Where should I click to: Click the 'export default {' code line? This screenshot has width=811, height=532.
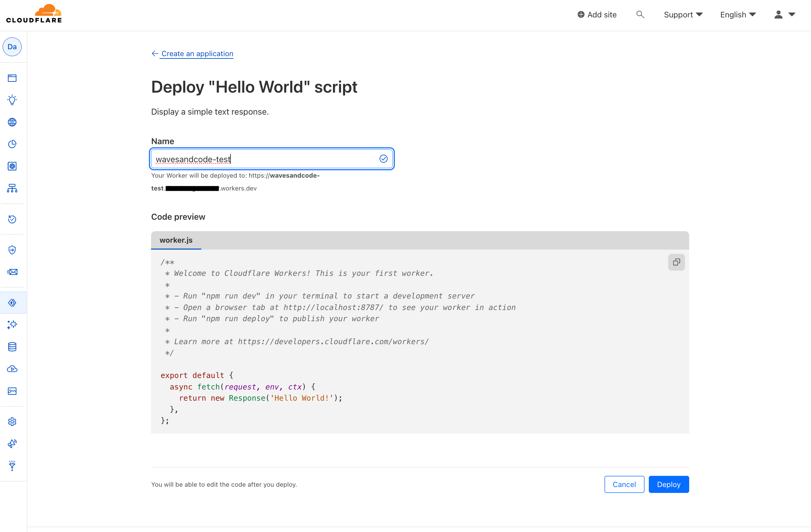tap(197, 375)
